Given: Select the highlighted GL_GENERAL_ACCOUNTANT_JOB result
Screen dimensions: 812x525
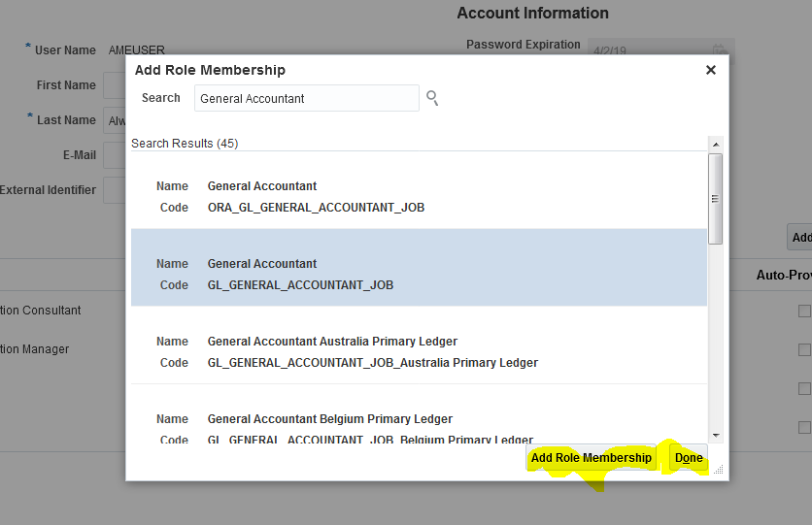Looking at the screenshot, I should (x=418, y=274).
